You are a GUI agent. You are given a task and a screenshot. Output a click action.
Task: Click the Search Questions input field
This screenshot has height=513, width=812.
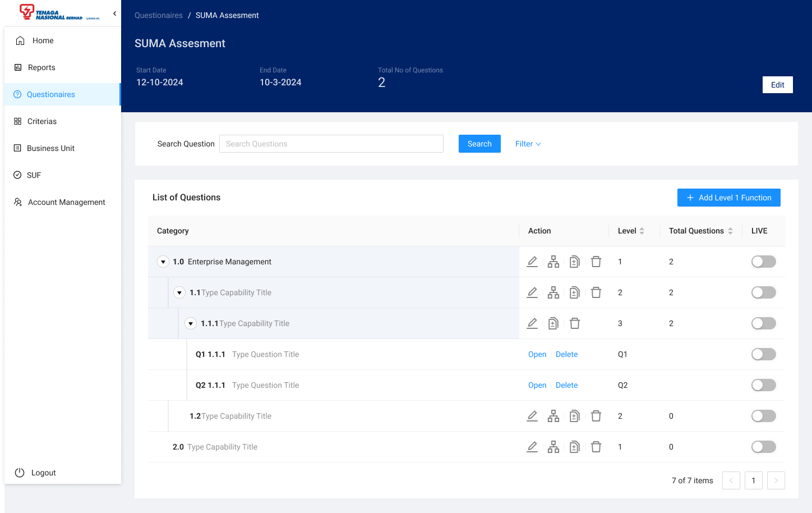pyautogui.click(x=331, y=144)
